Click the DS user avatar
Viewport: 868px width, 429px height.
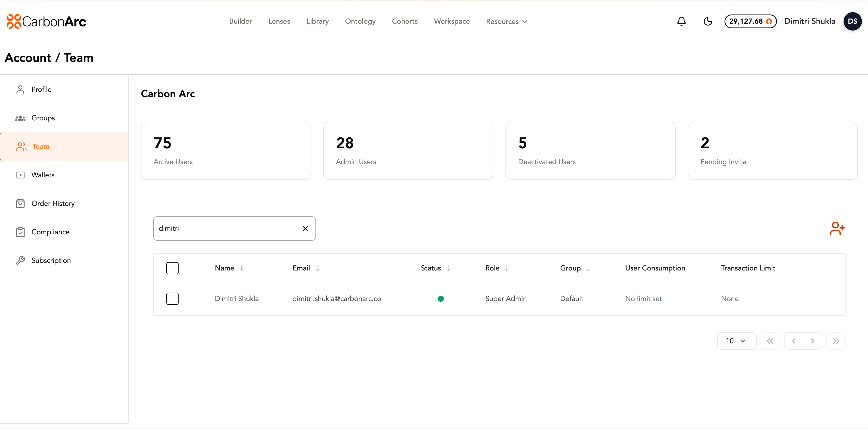point(852,21)
